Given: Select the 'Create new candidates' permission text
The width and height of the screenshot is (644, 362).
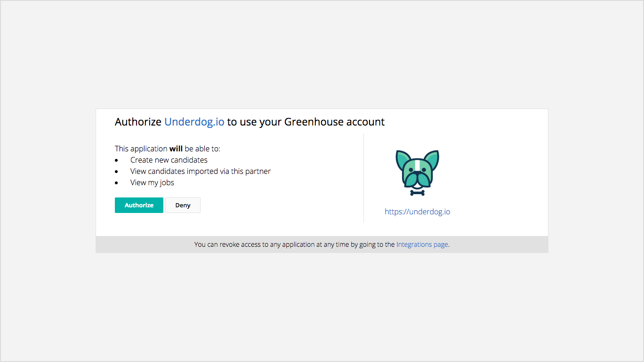Looking at the screenshot, I should tap(169, 160).
